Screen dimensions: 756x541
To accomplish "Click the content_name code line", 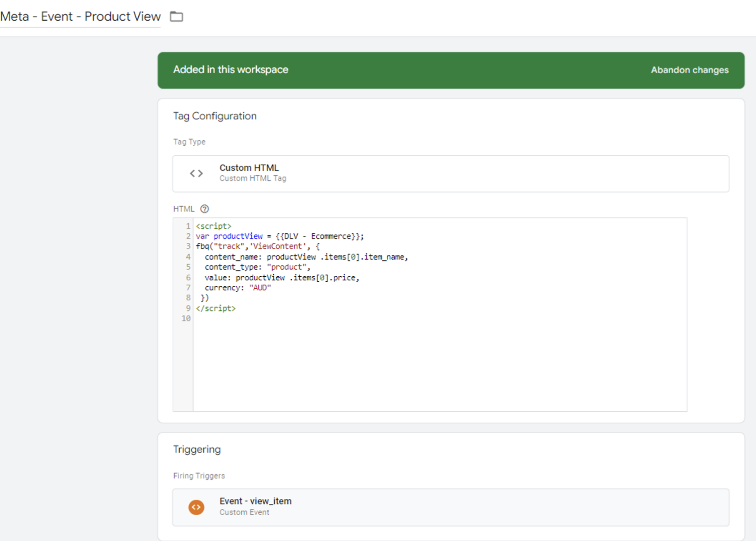I will [x=306, y=257].
